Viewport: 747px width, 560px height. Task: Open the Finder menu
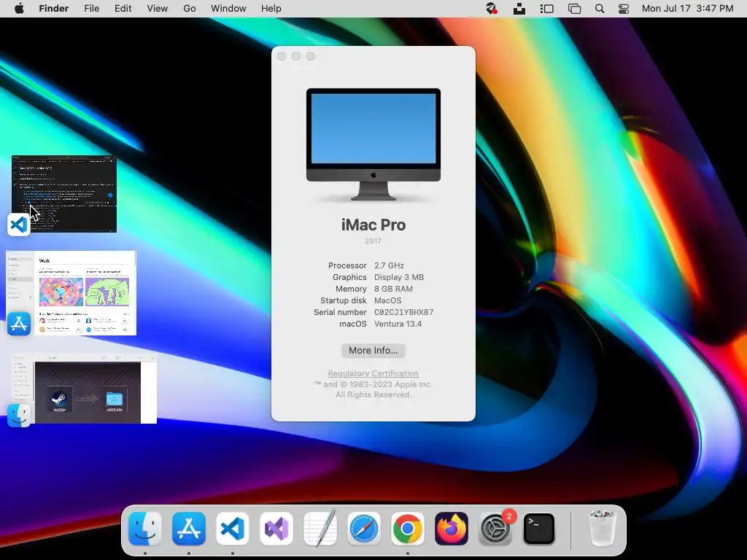[x=54, y=9]
